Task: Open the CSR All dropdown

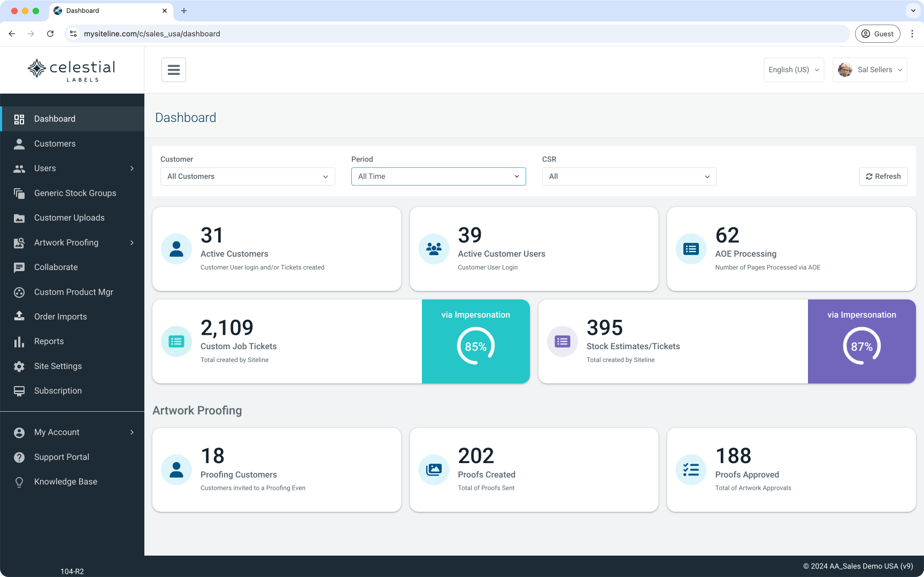Action: (629, 176)
